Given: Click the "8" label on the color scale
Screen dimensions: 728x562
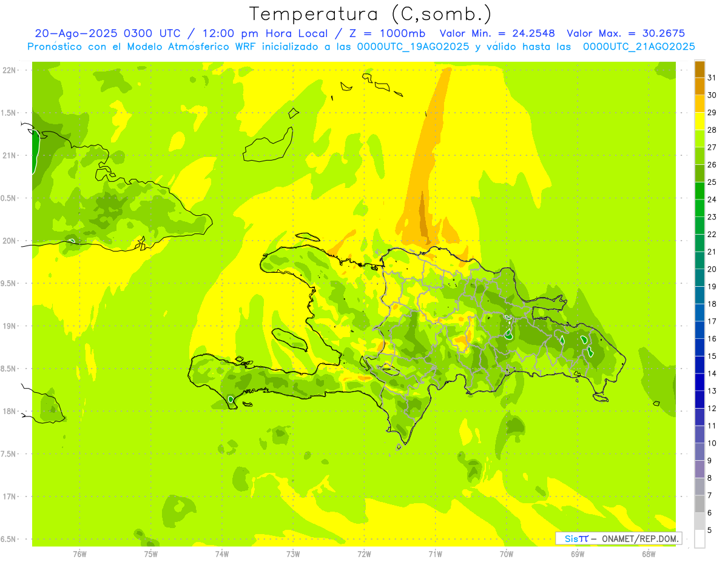Looking at the screenshot, I should point(710,478).
